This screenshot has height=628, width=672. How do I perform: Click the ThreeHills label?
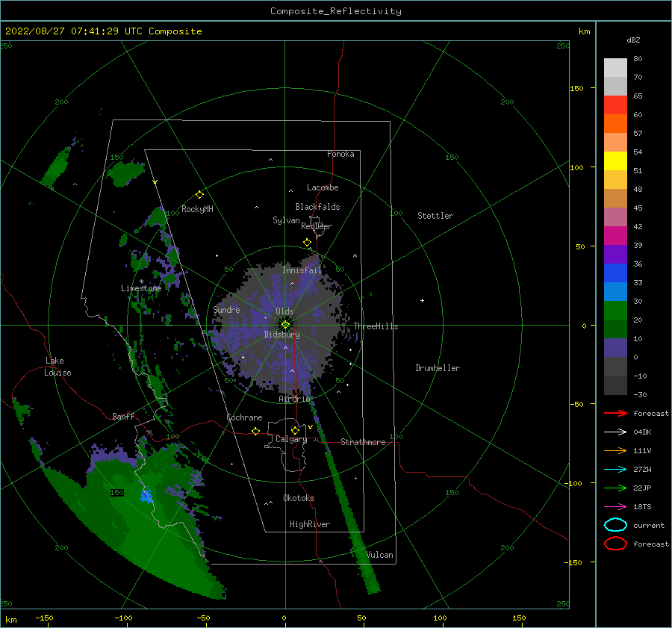pos(376,326)
